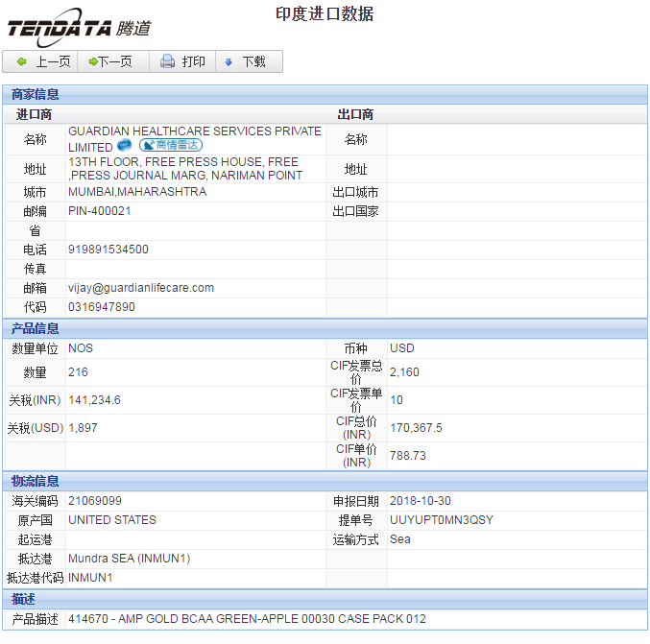The image size is (650, 644).
Task: Click the 进口商 column heading
Action: pos(34,114)
